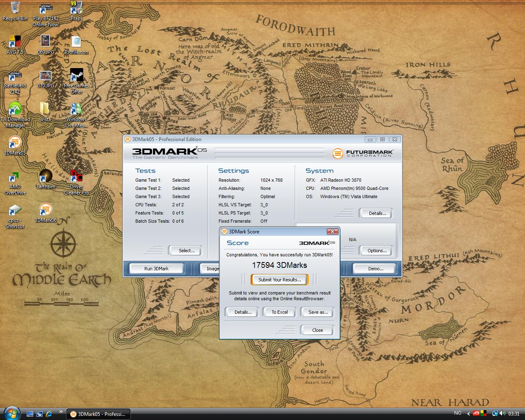Expand hidden Quick Launch items chevron

[x=61, y=412]
